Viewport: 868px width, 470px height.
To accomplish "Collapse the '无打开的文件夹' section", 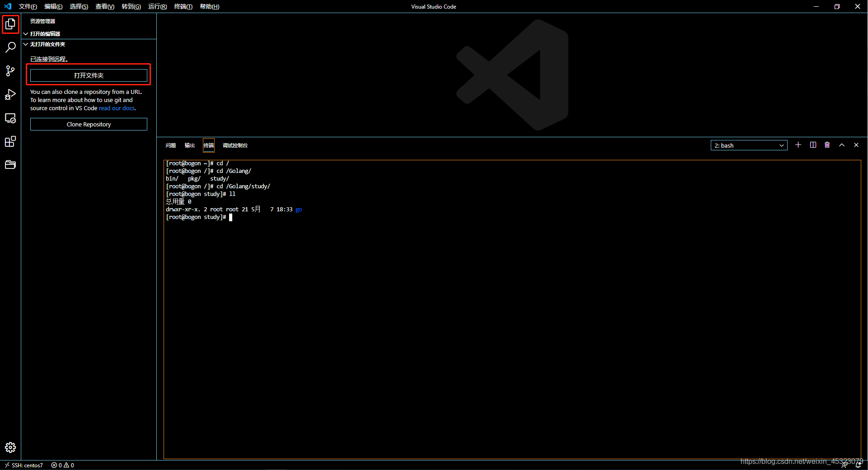I will click(x=89, y=44).
